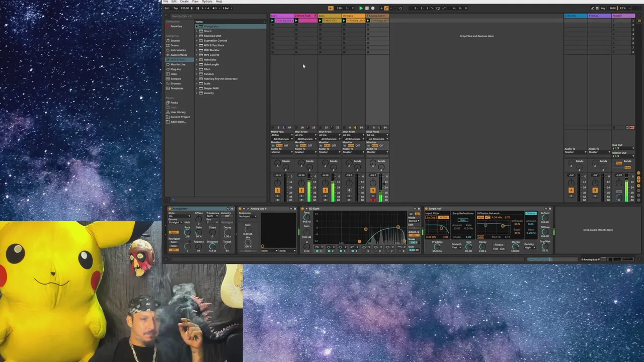Open Create menu
This screenshot has width=644, height=362.
click(184, 2)
